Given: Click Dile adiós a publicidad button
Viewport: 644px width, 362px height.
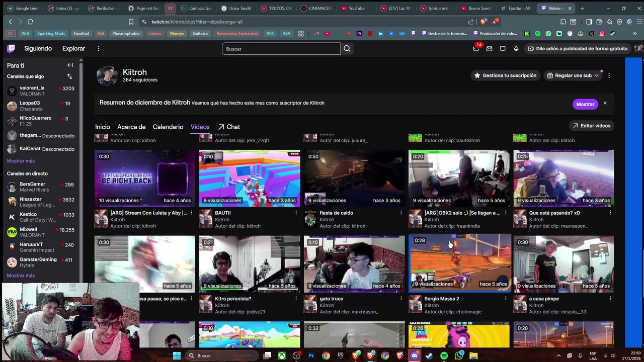Looking at the screenshot, I should click(x=578, y=49).
